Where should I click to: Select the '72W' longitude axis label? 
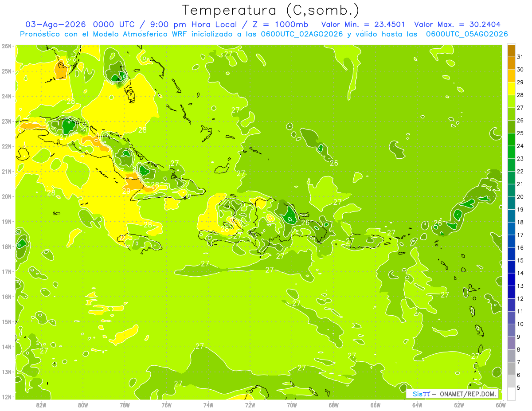pyautogui.click(x=250, y=405)
